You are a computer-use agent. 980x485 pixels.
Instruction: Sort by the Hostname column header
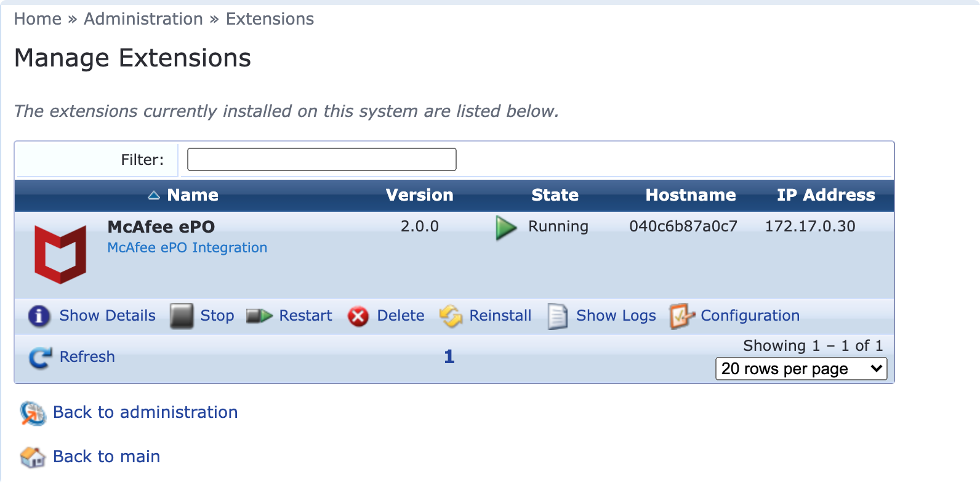pyautogui.click(x=691, y=195)
